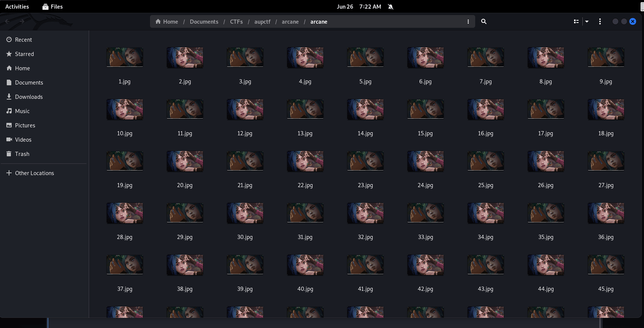This screenshot has height=328, width=644.
Task: Open path bar three-dot menu for current folder
Action: click(x=468, y=22)
